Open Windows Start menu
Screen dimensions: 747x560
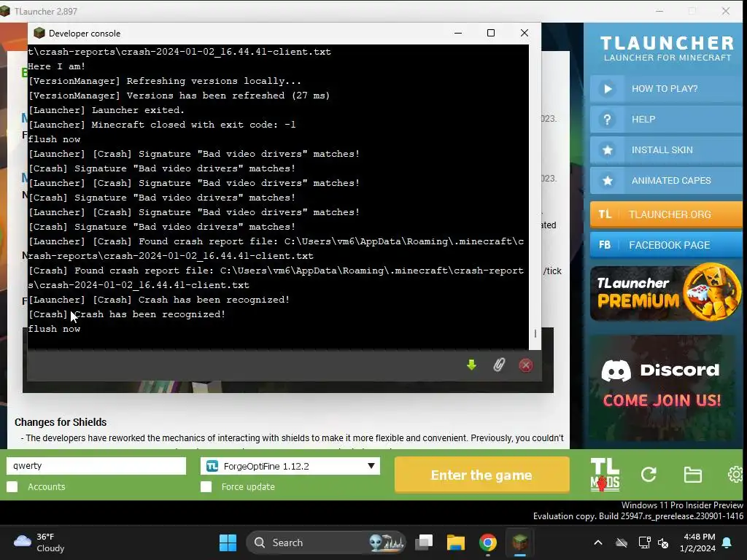pyautogui.click(x=228, y=542)
